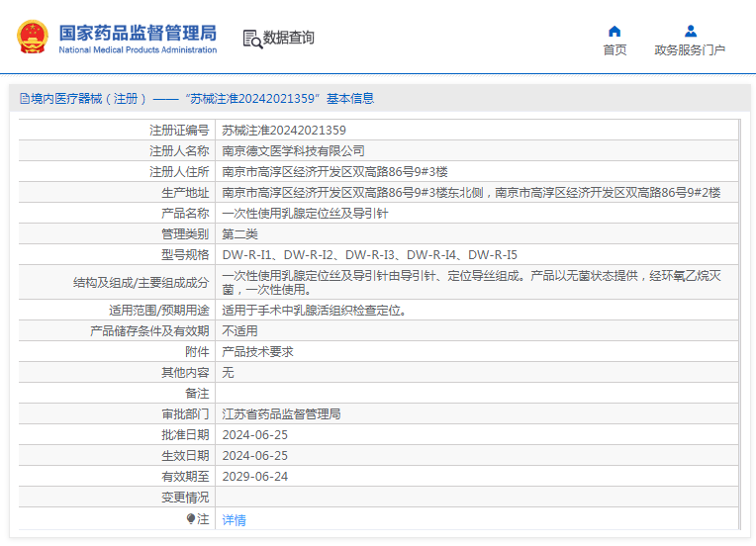Click the 政务服务门户 user icon
This screenshot has width=756, height=546.
[691, 32]
